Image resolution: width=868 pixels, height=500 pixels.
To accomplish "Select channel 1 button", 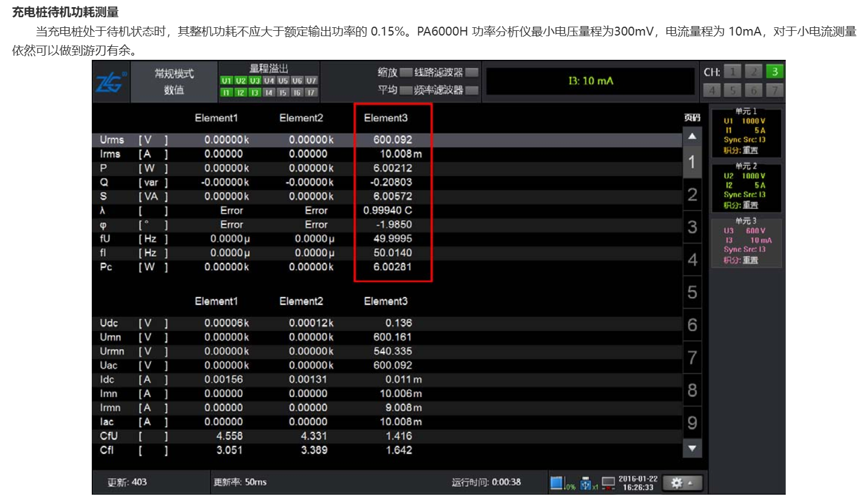I will coord(732,72).
